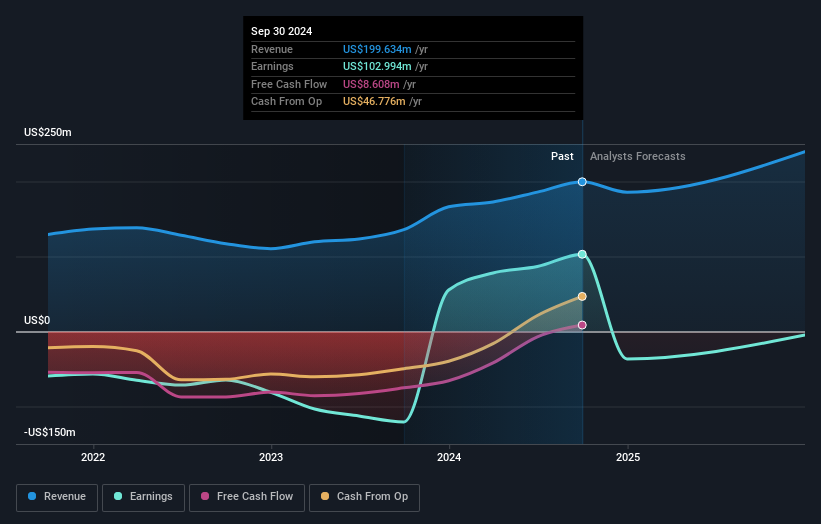
Task: Toggle the Earnings legend series
Action: 143,497
